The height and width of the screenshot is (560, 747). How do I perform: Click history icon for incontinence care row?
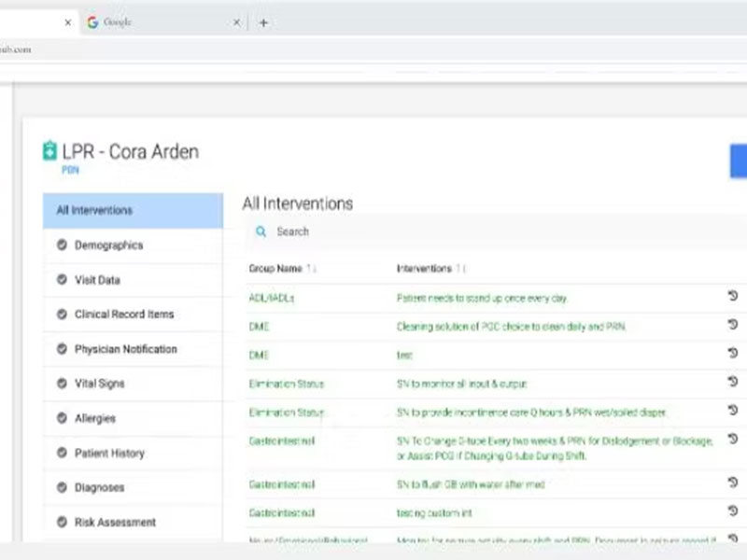[732, 412]
